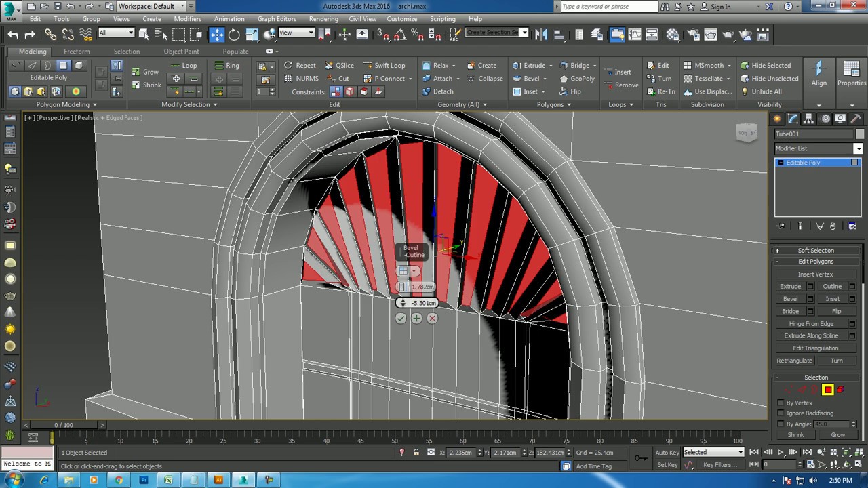This screenshot has width=868, height=488.
Task: Apply and continue Bevel caddy plus button
Action: 416,319
